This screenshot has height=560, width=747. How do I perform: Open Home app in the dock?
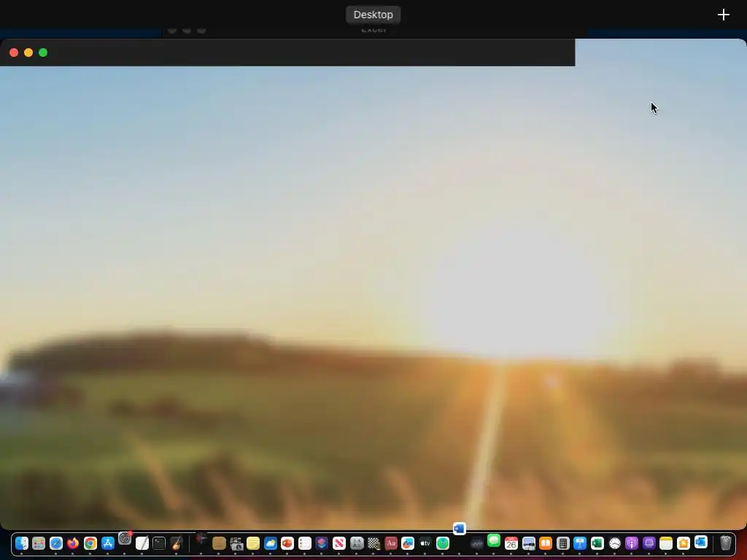pyautogui.click(x=683, y=543)
